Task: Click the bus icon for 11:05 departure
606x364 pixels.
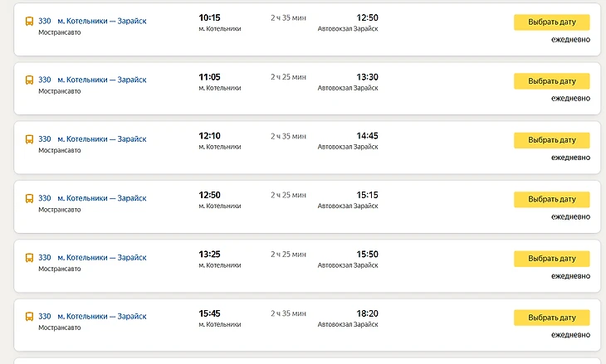Action: [29, 80]
